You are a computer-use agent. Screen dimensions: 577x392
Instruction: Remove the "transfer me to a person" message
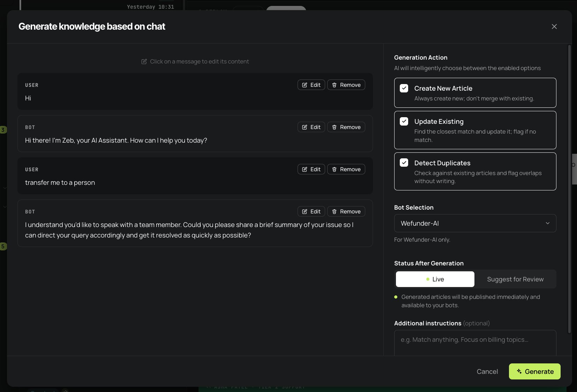tap(346, 169)
